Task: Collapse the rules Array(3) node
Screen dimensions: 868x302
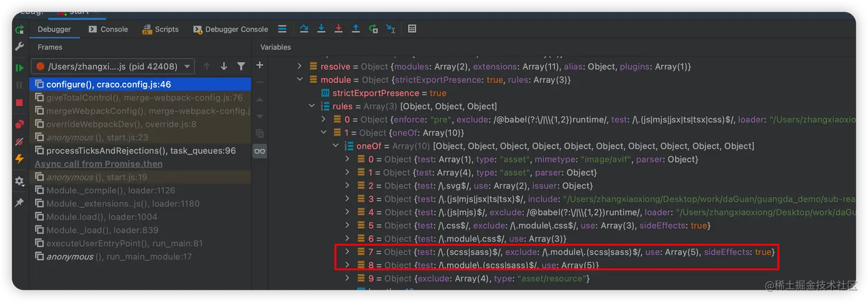Action: point(312,106)
